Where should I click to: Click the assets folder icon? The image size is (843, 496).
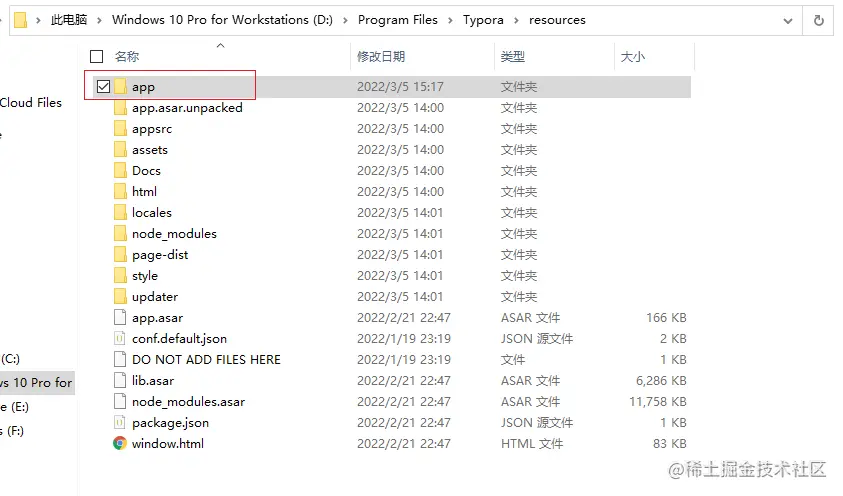coord(120,149)
